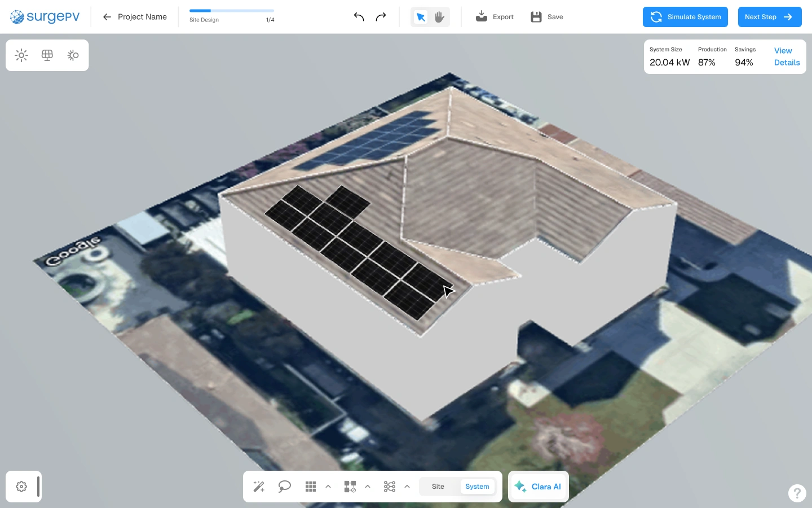
Task: Click the magic wand auto-design tool
Action: coord(259,487)
